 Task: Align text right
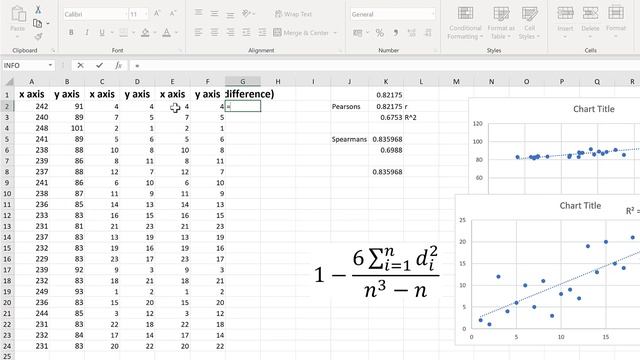tap(230, 32)
